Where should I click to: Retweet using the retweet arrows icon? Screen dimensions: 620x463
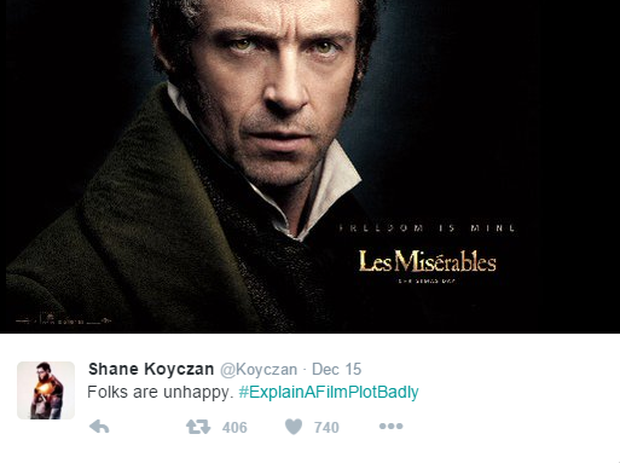tap(198, 427)
